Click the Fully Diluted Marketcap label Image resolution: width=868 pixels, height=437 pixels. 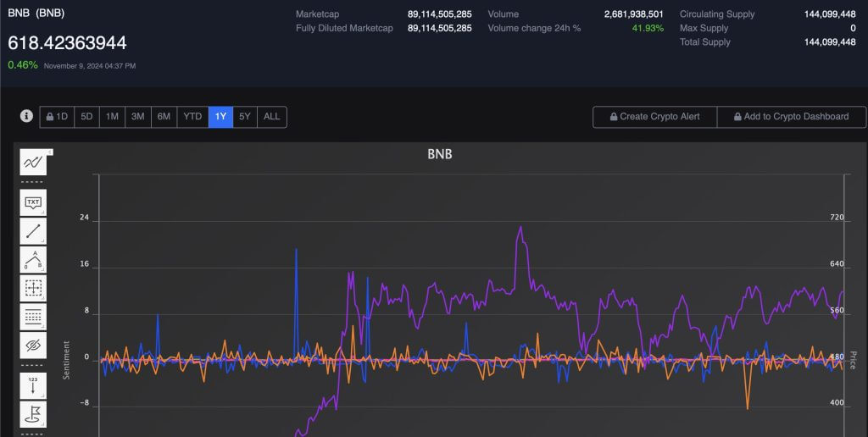coord(344,28)
